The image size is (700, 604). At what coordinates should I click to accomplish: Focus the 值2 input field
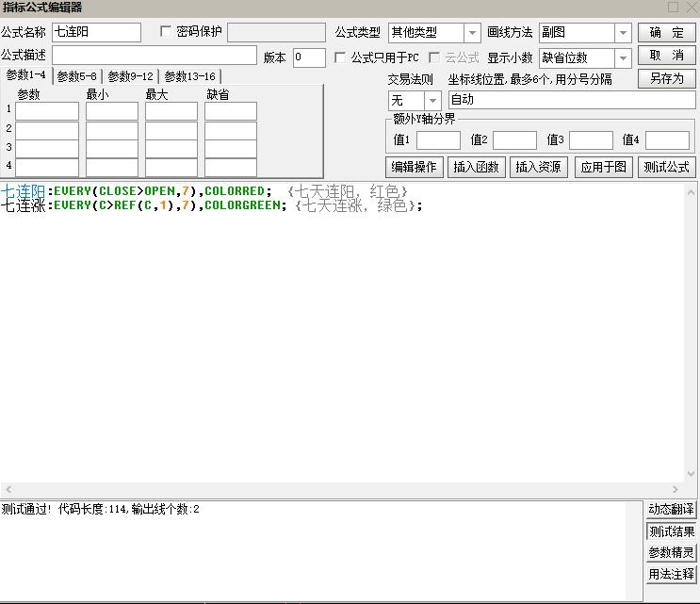pos(514,140)
